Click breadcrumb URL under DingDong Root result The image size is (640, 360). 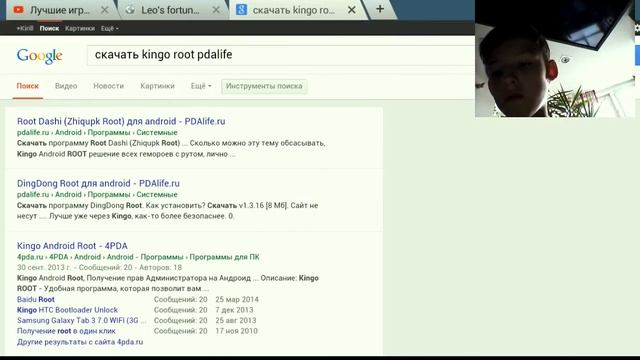click(x=97, y=194)
